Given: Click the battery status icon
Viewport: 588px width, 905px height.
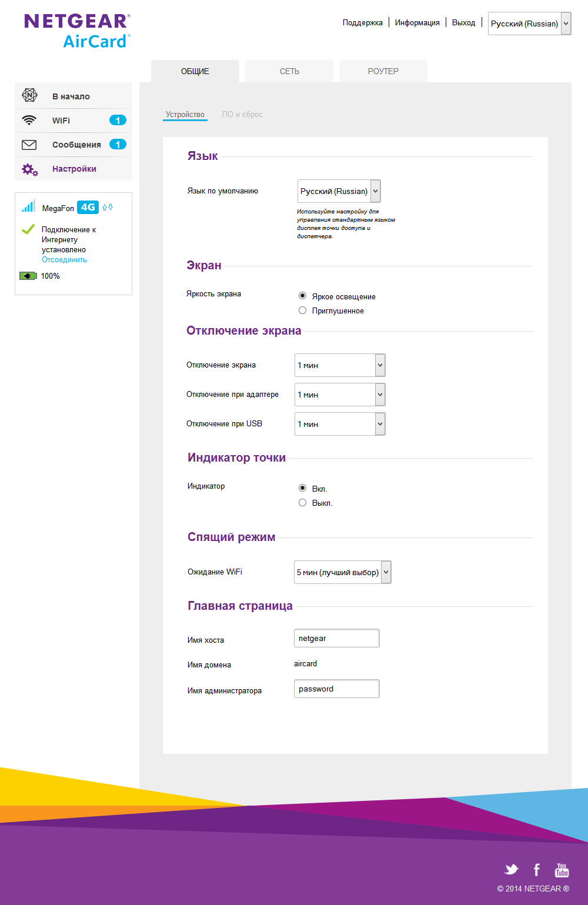Looking at the screenshot, I should pos(28,276).
